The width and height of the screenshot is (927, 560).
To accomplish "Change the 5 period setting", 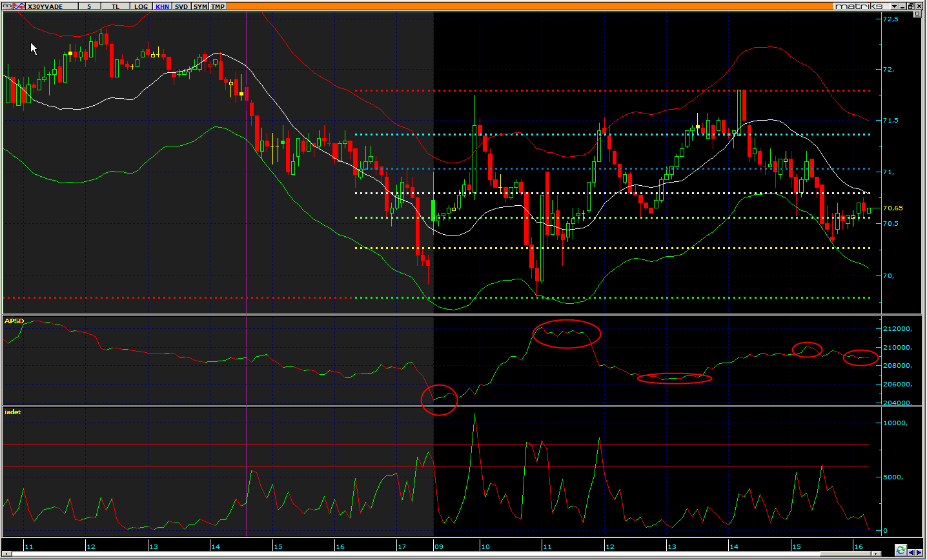I will tap(89, 6).
